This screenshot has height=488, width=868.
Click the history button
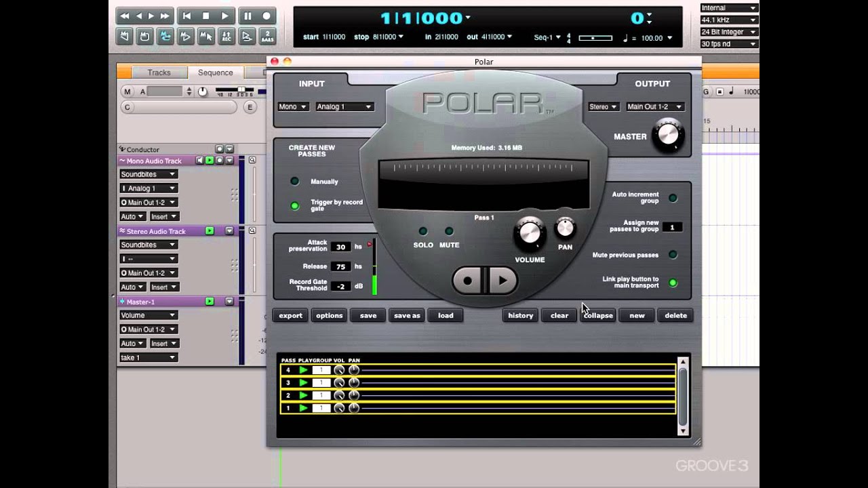pos(521,315)
